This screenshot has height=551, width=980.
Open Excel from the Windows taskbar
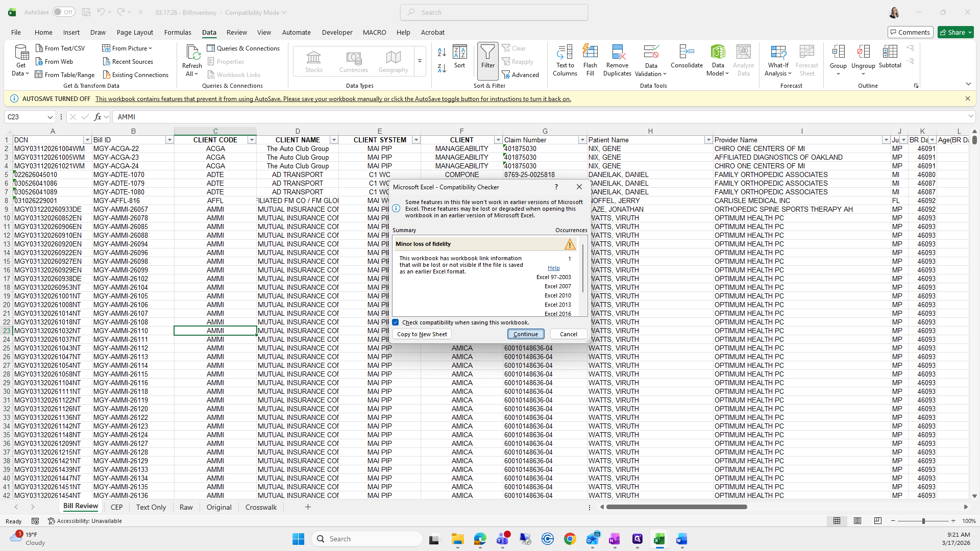(659, 539)
